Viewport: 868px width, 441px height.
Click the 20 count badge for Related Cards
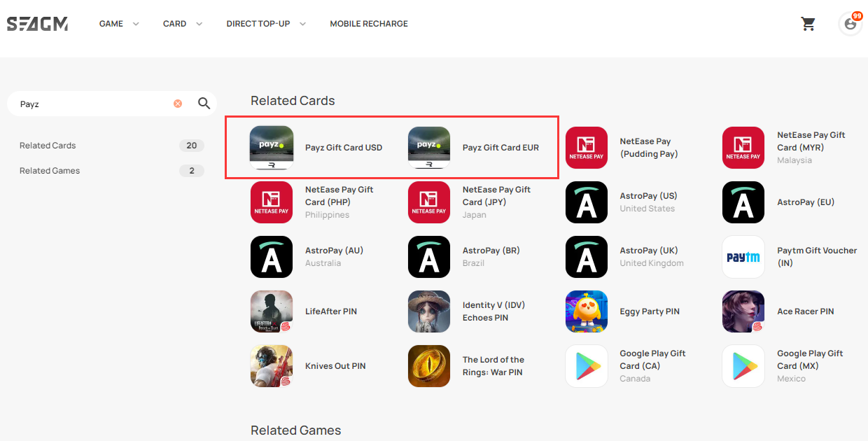192,146
